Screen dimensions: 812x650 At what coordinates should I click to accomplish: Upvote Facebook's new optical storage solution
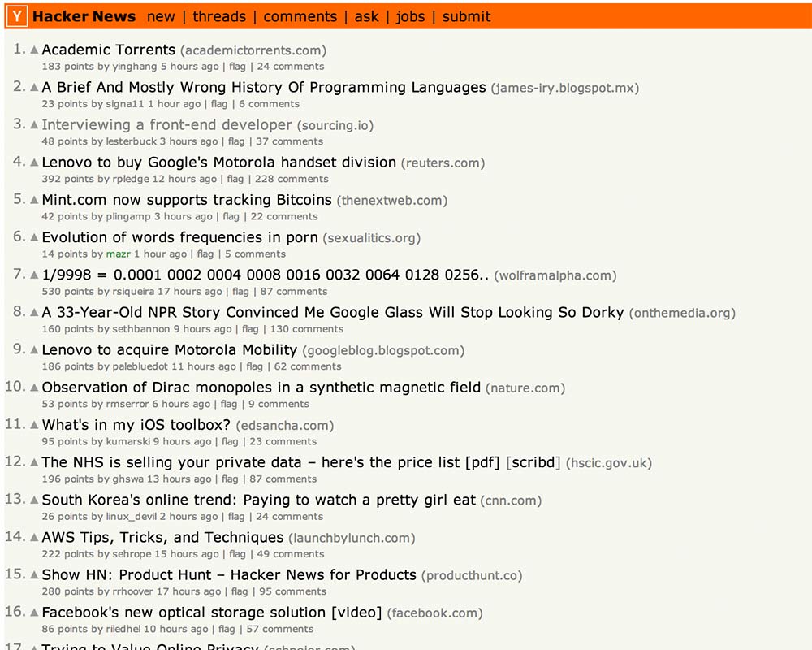pos(34,612)
